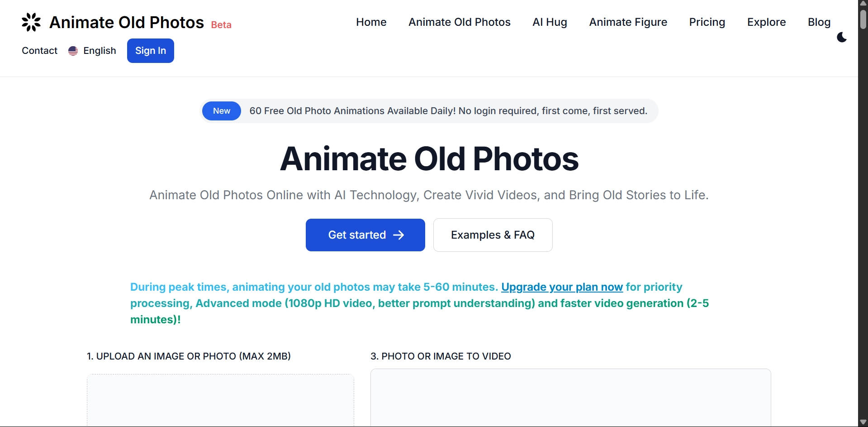Open the AI Hug page
868x427 pixels.
pyautogui.click(x=550, y=22)
